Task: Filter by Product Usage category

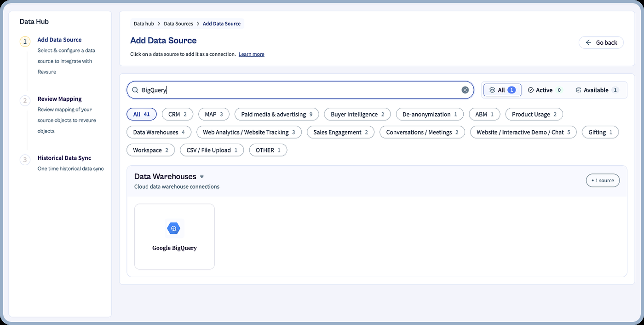Action: pyautogui.click(x=534, y=114)
